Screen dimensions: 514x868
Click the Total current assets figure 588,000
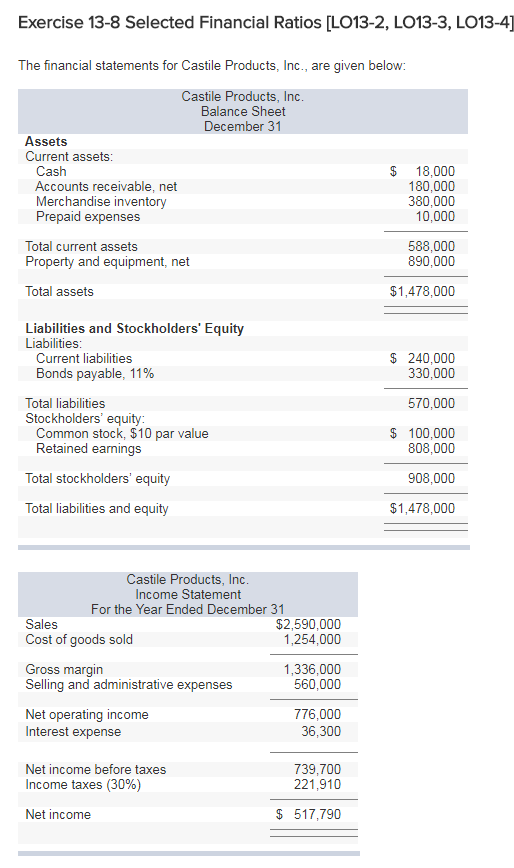click(x=432, y=246)
